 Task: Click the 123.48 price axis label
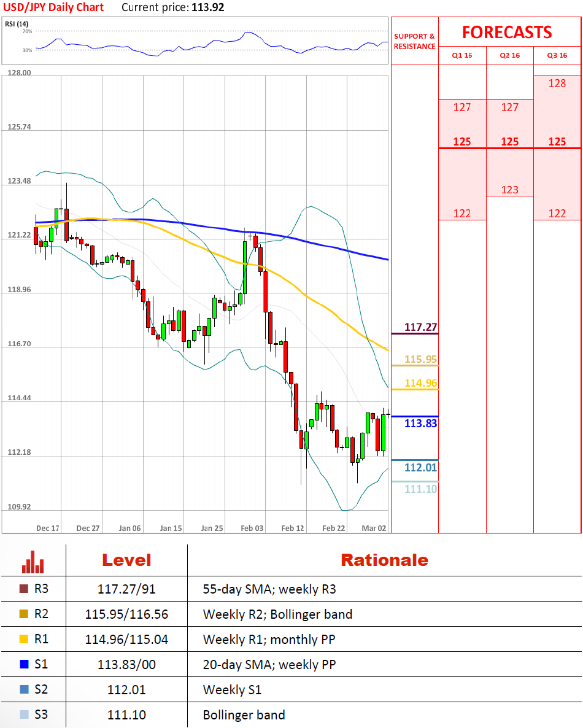(x=19, y=181)
